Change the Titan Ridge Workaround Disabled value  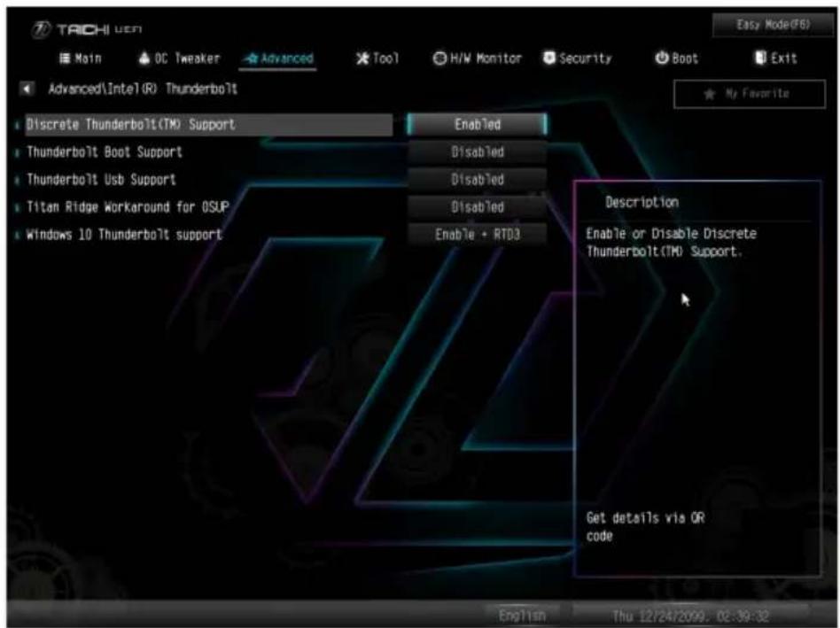click(x=478, y=207)
